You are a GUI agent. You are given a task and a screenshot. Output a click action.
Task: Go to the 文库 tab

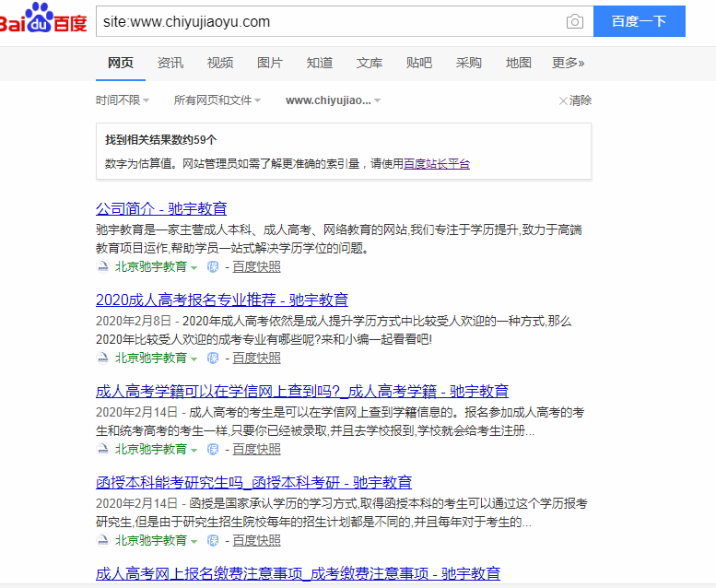click(x=370, y=63)
